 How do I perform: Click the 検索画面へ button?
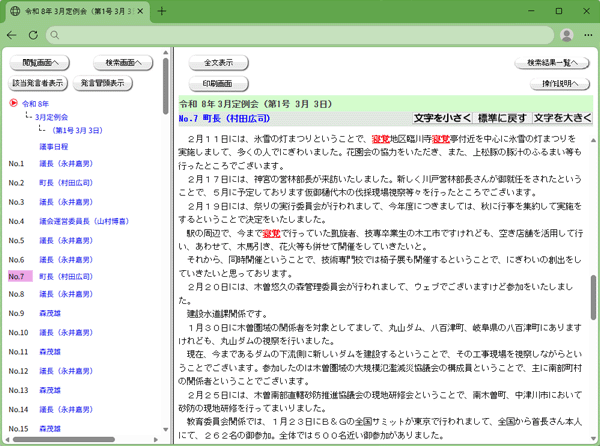[x=123, y=63]
